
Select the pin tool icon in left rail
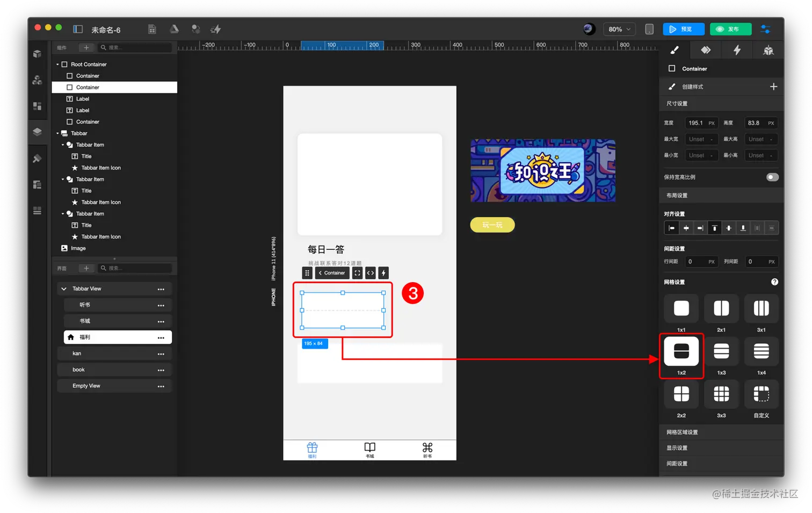pyautogui.click(x=37, y=158)
